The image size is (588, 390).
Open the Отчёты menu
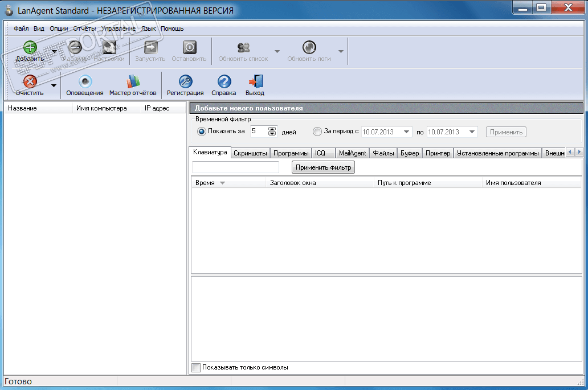84,28
